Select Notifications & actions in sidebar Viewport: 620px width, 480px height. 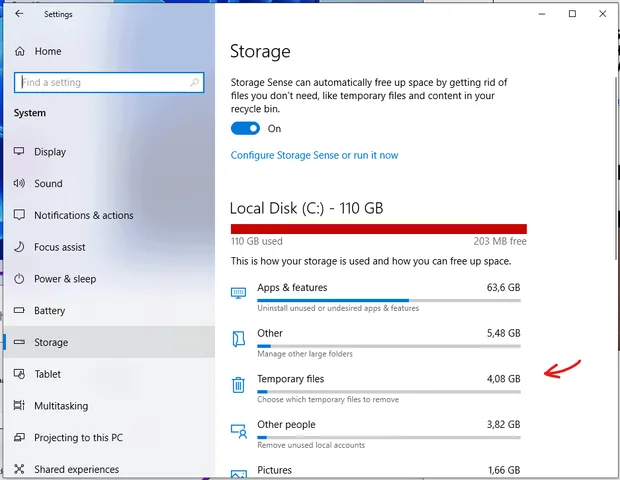click(84, 215)
